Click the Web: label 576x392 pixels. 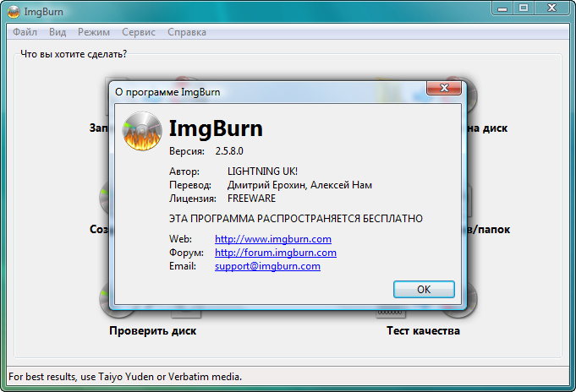click(180, 239)
